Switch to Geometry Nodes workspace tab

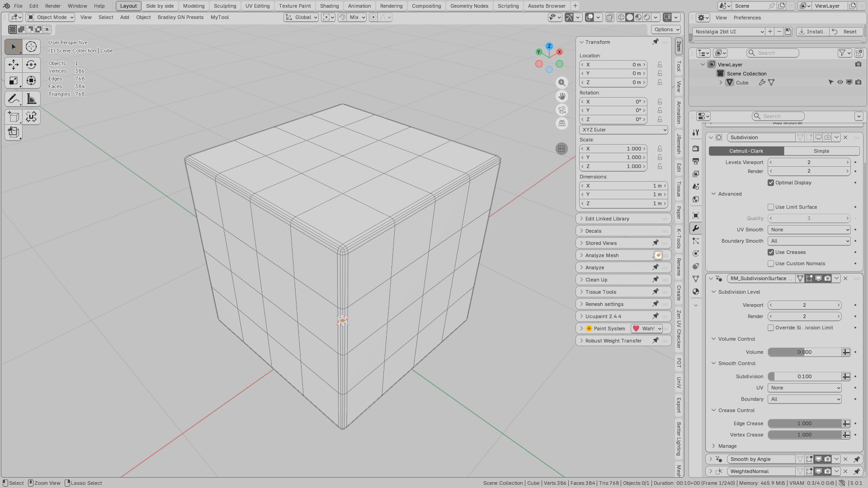pyautogui.click(x=469, y=6)
